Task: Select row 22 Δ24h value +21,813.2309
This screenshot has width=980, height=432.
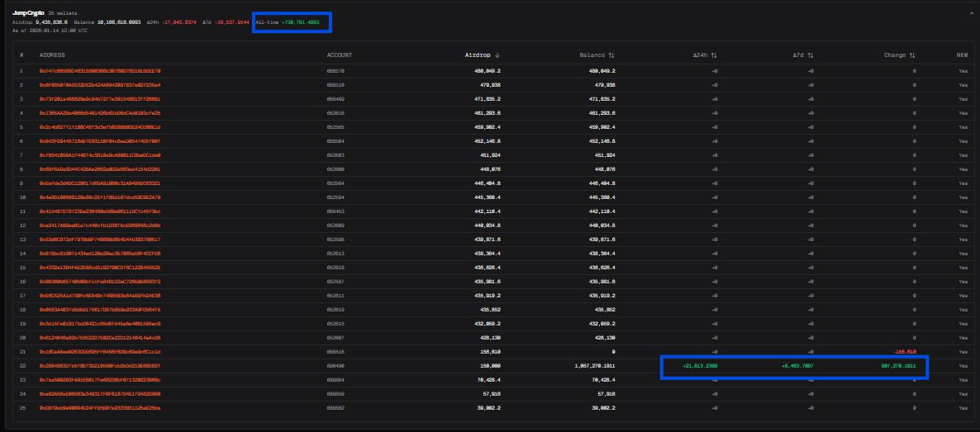Action: [700, 366]
